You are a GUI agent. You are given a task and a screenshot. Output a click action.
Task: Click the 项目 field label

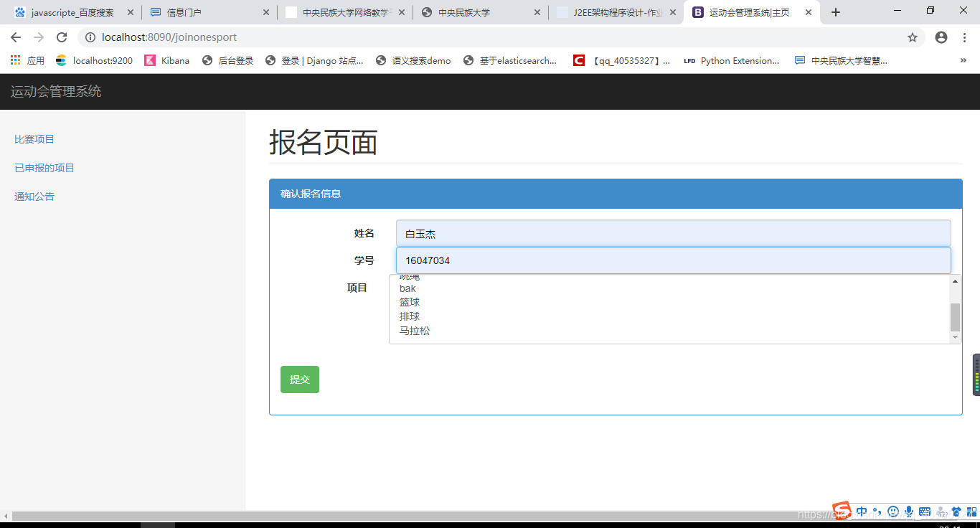[357, 288]
